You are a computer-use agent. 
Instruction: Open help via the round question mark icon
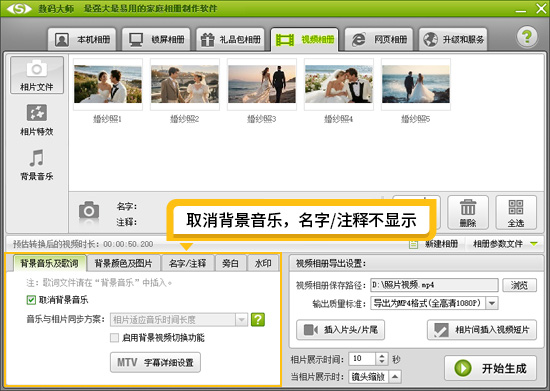[x=526, y=36]
